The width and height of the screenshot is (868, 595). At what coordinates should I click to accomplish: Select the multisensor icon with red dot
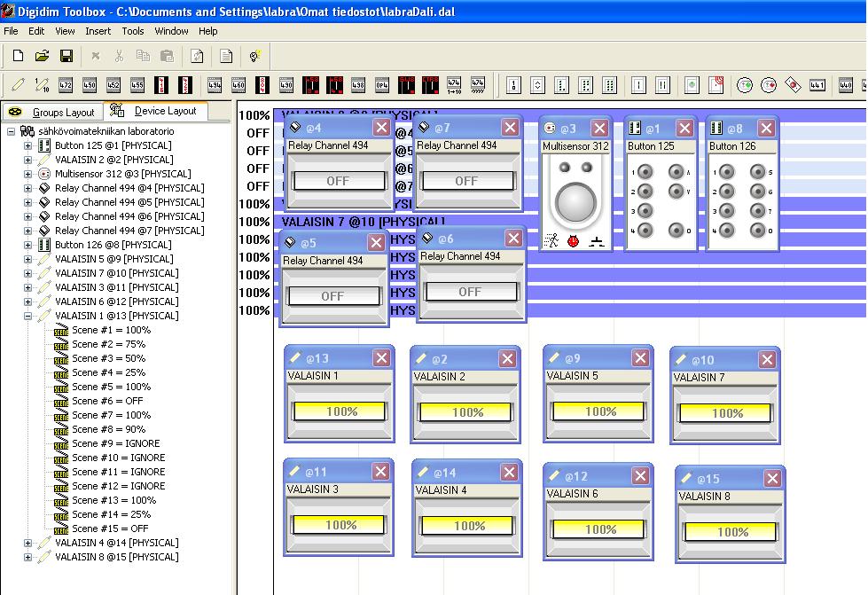click(x=769, y=85)
